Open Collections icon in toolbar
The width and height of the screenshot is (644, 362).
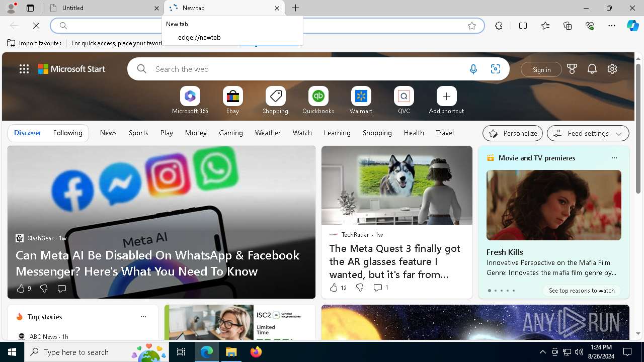click(x=568, y=26)
